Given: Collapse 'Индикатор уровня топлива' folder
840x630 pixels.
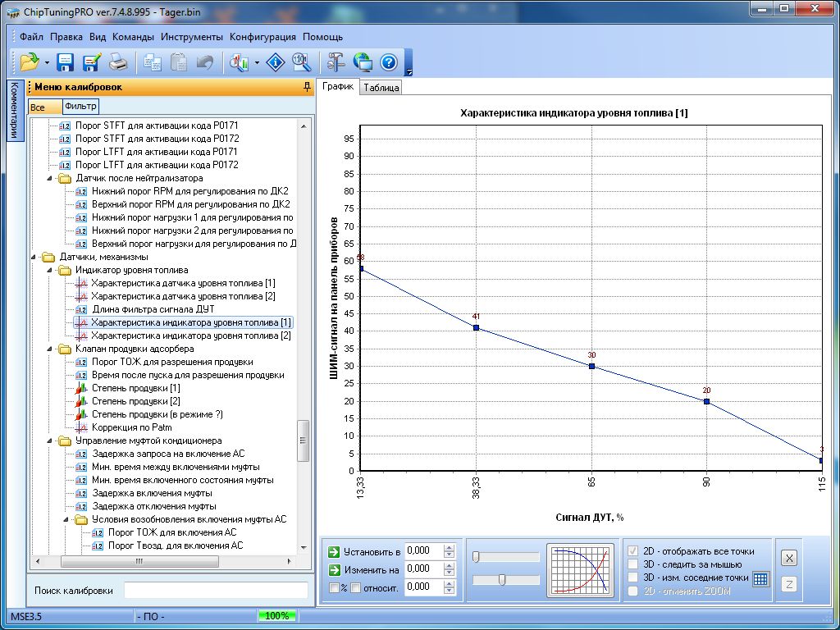Looking at the screenshot, I should [49, 270].
